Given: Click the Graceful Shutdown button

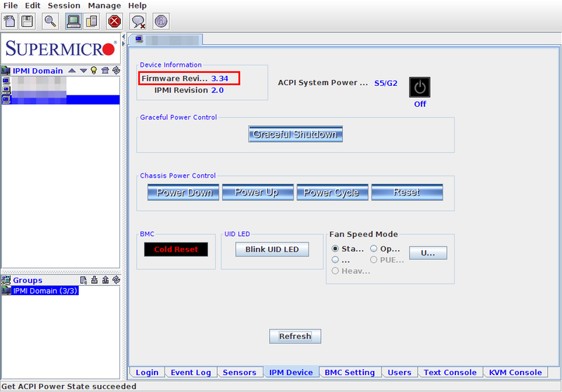Looking at the screenshot, I should 295,134.
